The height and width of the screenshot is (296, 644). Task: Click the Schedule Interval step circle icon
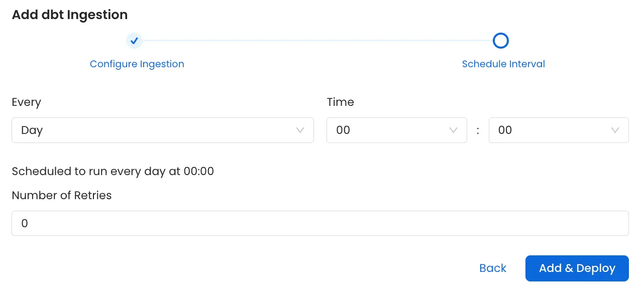501,41
